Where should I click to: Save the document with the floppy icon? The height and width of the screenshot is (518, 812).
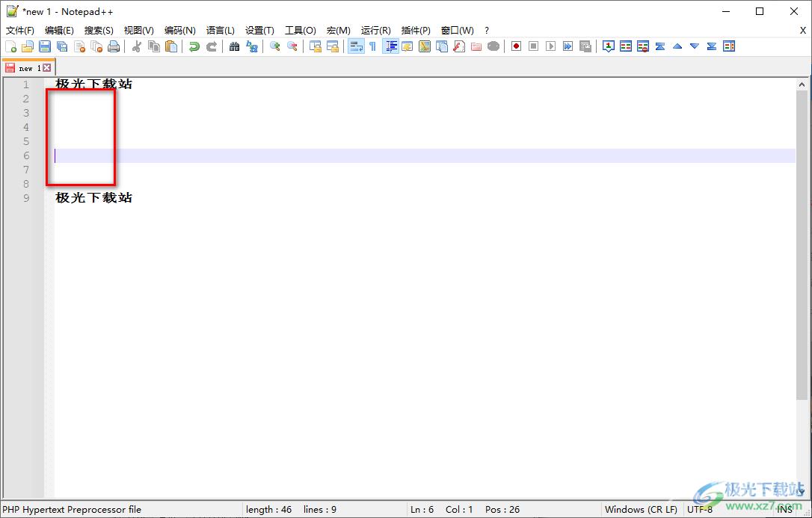(45, 46)
